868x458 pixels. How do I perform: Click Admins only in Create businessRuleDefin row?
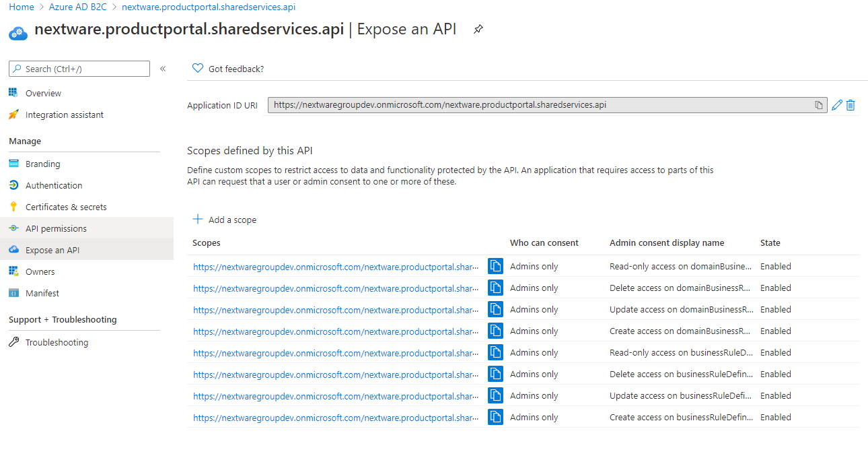[x=534, y=417]
